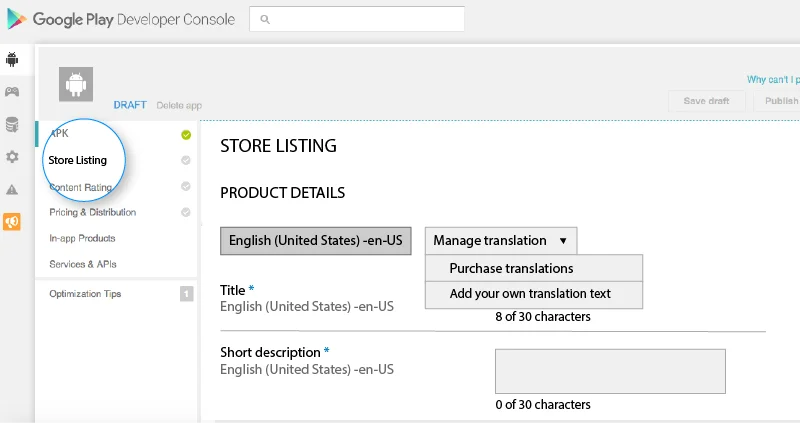800x423 pixels.
Task: Choose Add your own translation text
Action: [x=530, y=294]
